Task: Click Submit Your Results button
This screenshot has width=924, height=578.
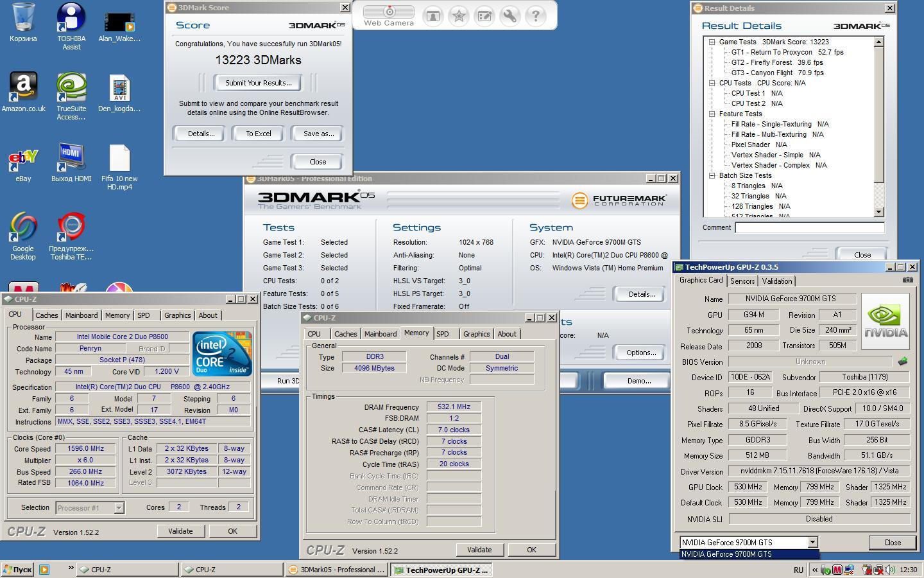Action: click(x=258, y=83)
